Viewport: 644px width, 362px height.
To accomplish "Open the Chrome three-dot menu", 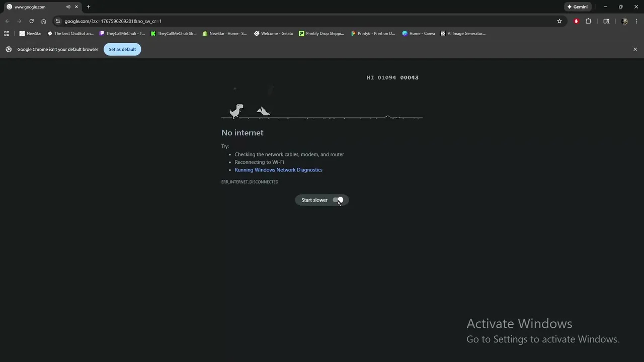I will point(636,21).
